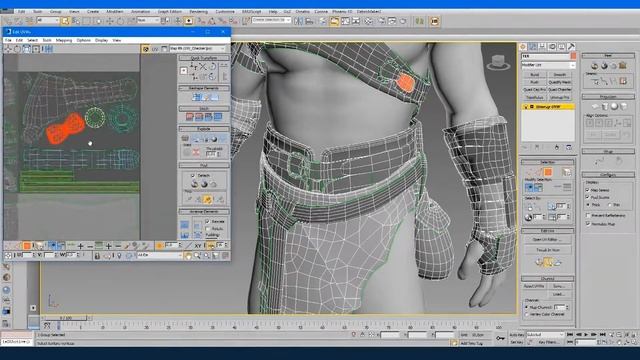Open the Rendering menu in main menu bar

(199, 11)
